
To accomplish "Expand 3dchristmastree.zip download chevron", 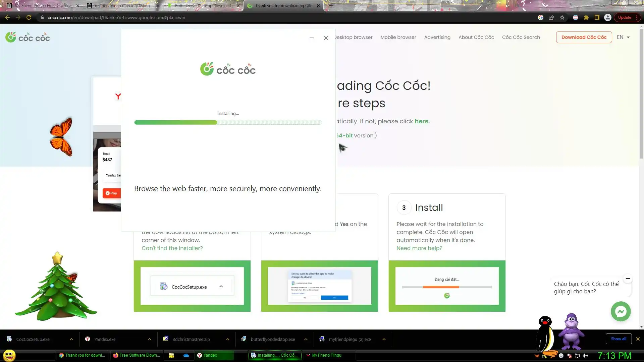I will point(228,339).
